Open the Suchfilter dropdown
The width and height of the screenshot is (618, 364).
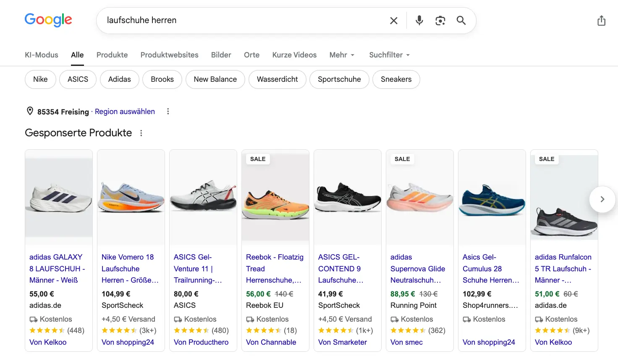tap(390, 55)
